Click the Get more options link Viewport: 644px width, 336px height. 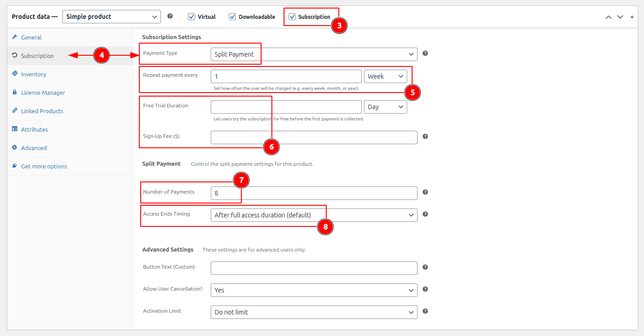44,166
